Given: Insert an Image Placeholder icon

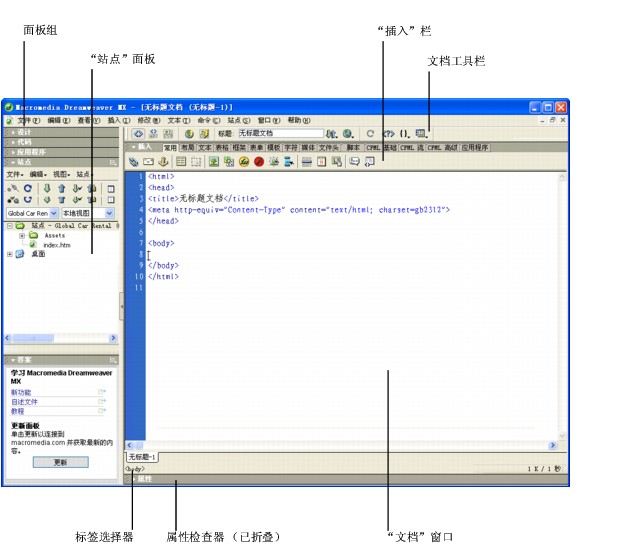Looking at the screenshot, I should coord(229,162).
